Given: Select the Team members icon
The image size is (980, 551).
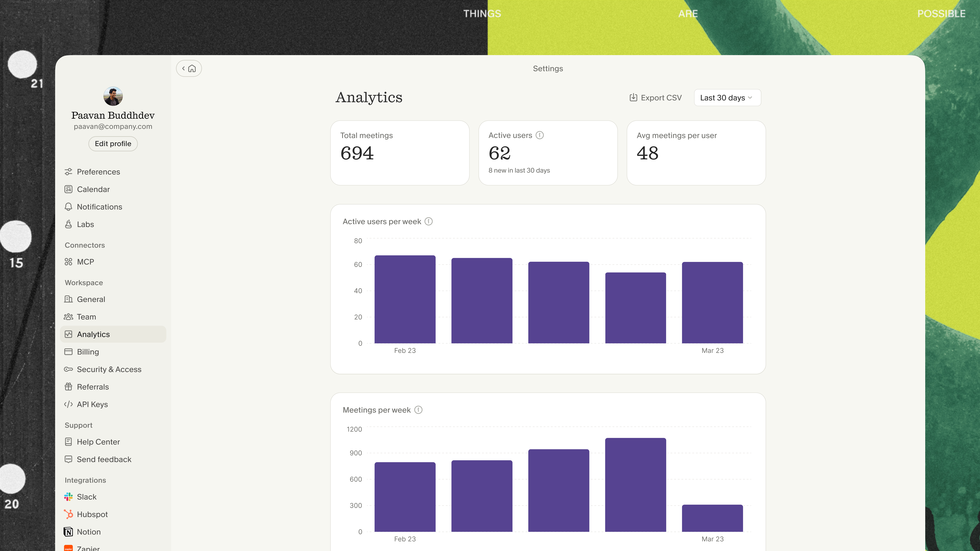Looking at the screenshot, I should [68, 316].
